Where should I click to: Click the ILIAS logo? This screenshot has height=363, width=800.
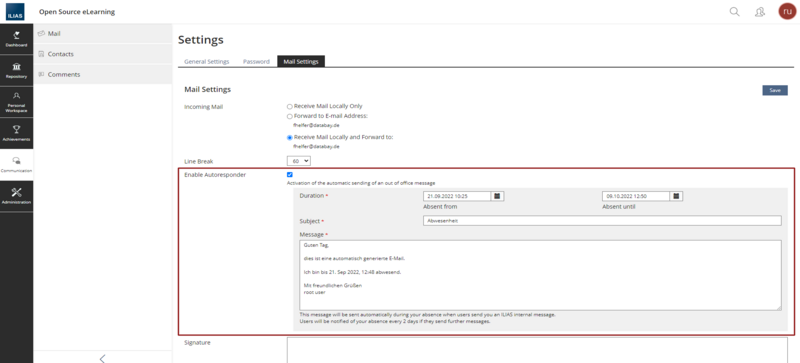click(15, 12)
